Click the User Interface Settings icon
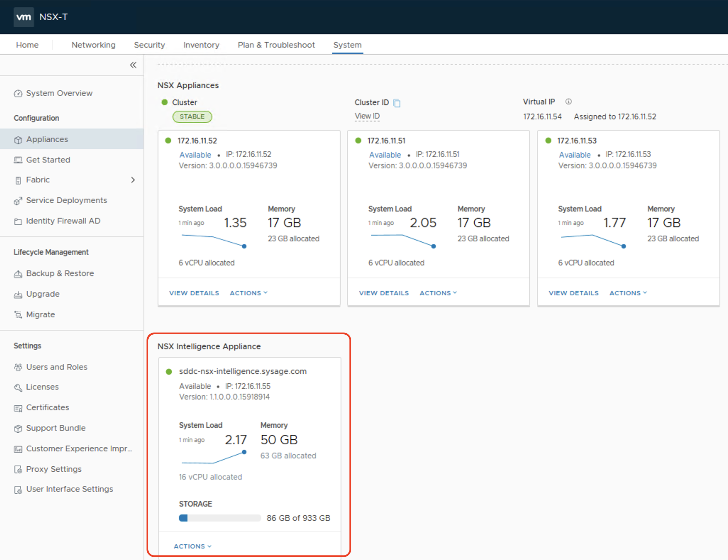 coord(18,490)
